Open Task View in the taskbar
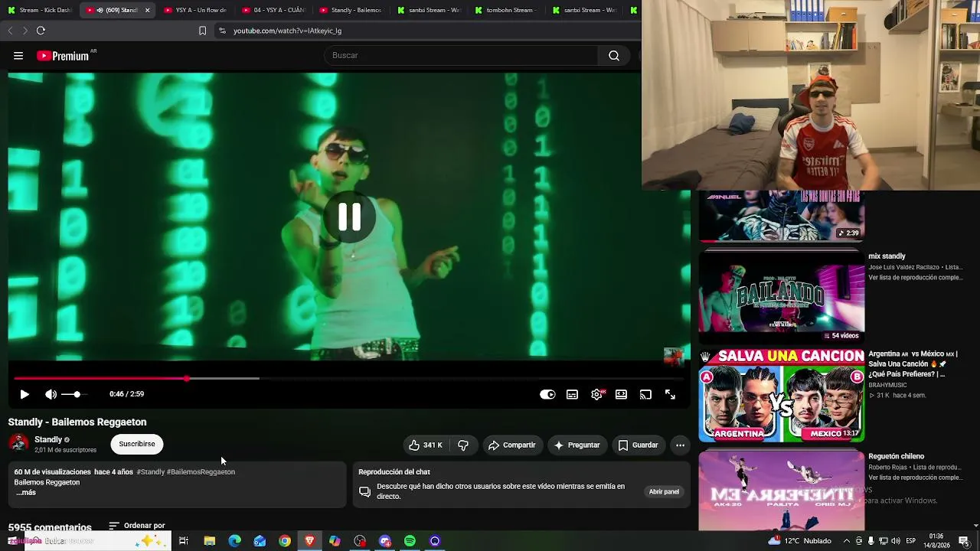 184,541
